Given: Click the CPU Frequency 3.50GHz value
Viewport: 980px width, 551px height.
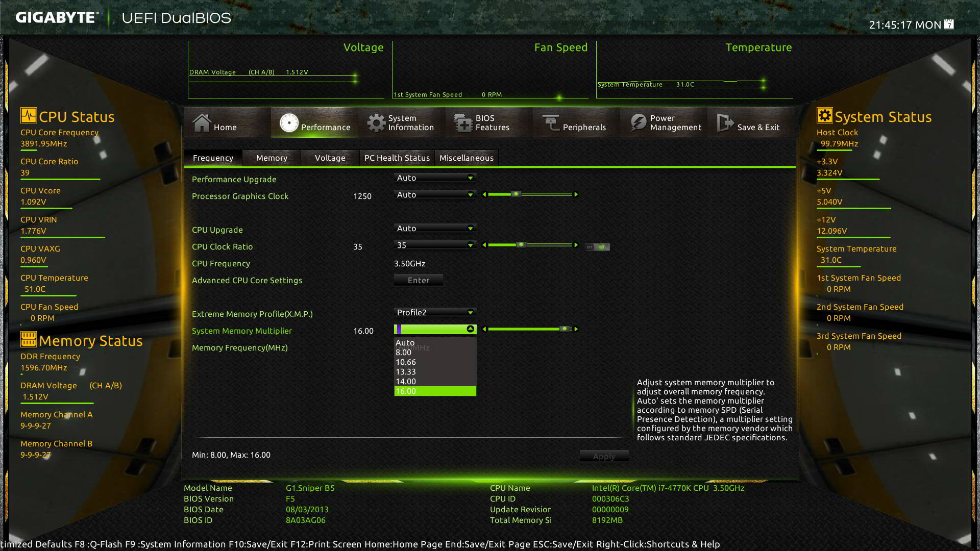Looking at the screenshot, I should 410,263.
